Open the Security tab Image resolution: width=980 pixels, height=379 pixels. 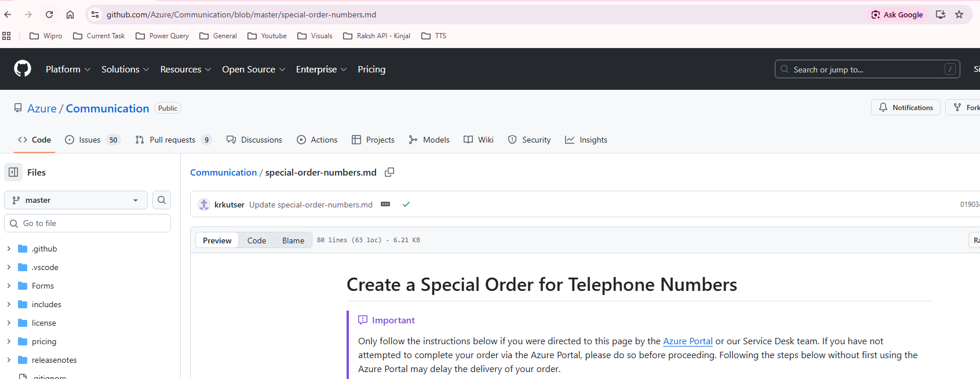point(529,140)
